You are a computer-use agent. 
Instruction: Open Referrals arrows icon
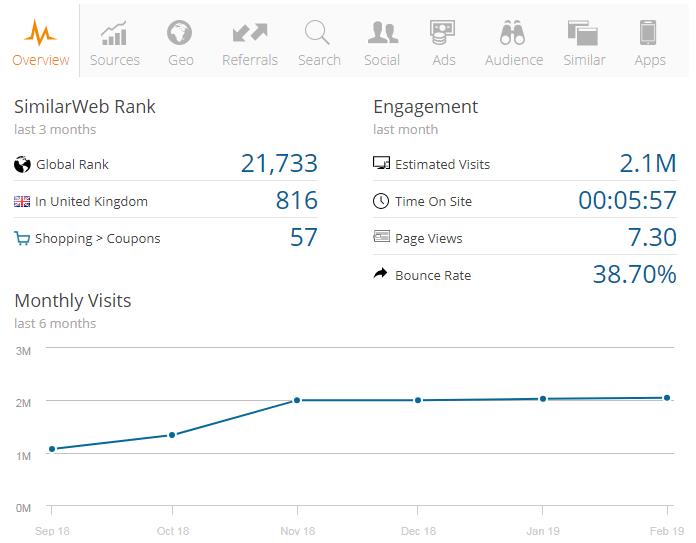click(249, 33)
